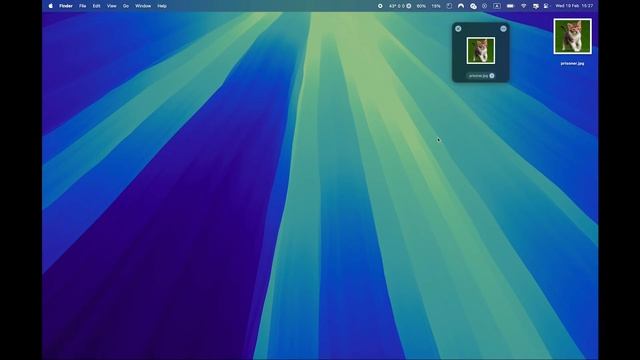The image size is (640, 360).
Task: Click the prisoner.jpg file name on desktop
Action: pyautogui.click(x=572, y=64)
